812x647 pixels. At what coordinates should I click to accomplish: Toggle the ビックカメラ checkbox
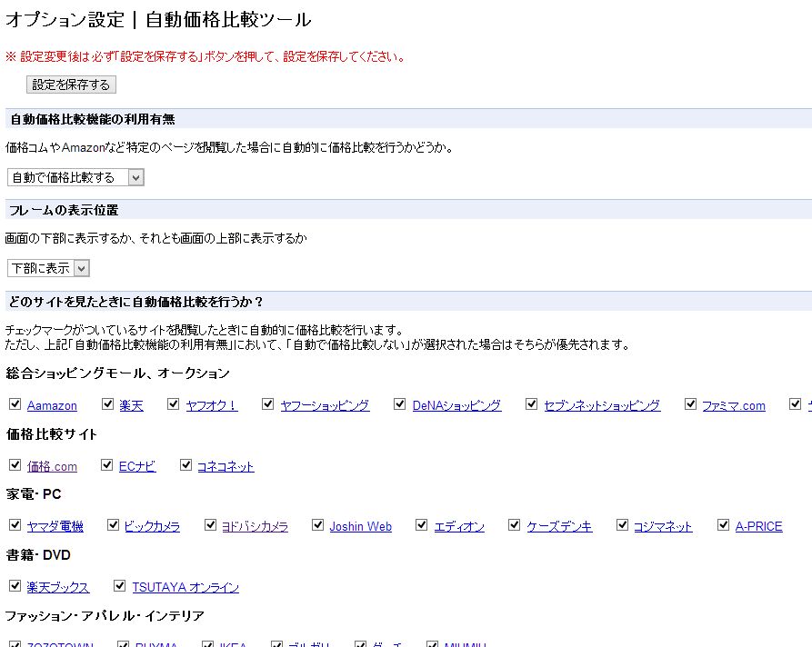tap(113, 525)
